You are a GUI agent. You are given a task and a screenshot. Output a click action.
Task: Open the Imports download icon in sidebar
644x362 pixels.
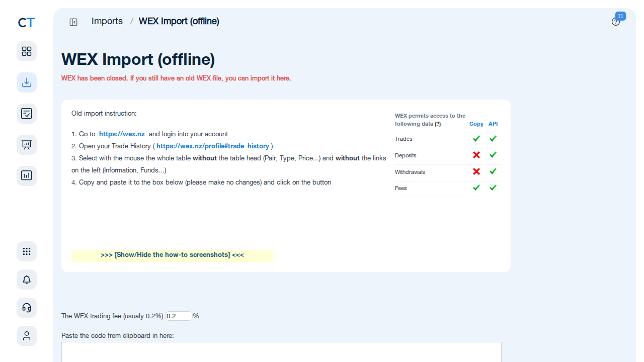click(27, 82)
